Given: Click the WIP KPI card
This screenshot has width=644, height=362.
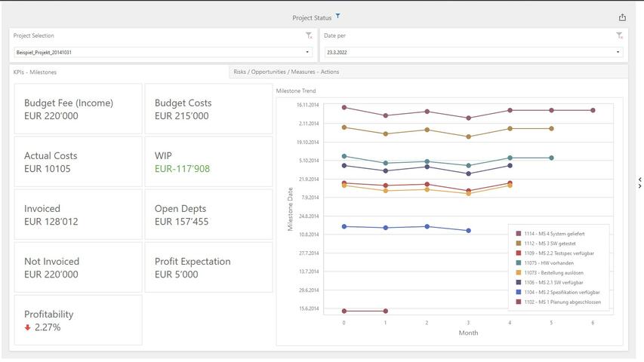Looking at the screenshot, I should pos(208,162).
